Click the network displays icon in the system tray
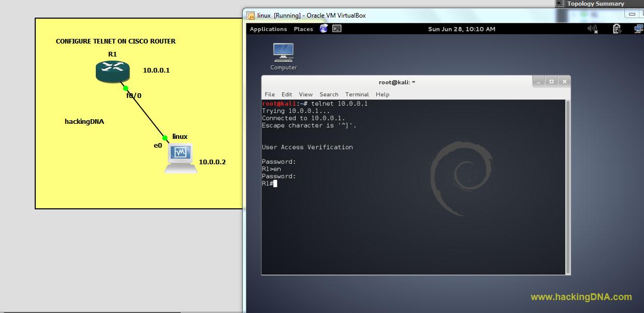The width and height of the screenshot is (644, 313). coord(637,29)
